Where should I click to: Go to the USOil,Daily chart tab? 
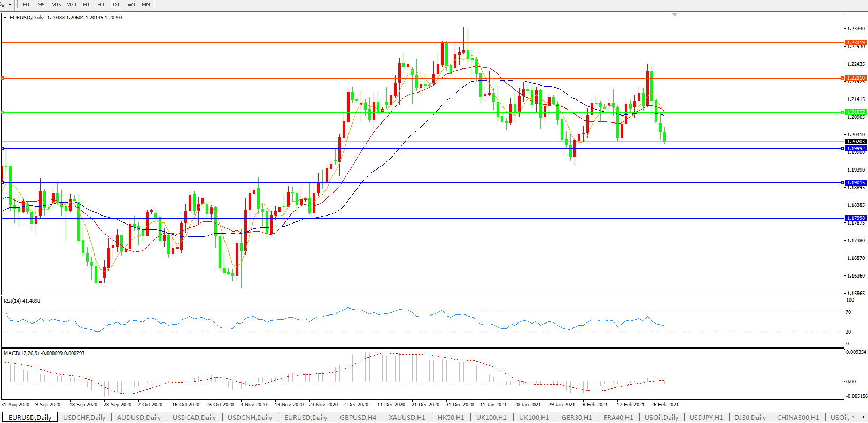tap(661, 417)
